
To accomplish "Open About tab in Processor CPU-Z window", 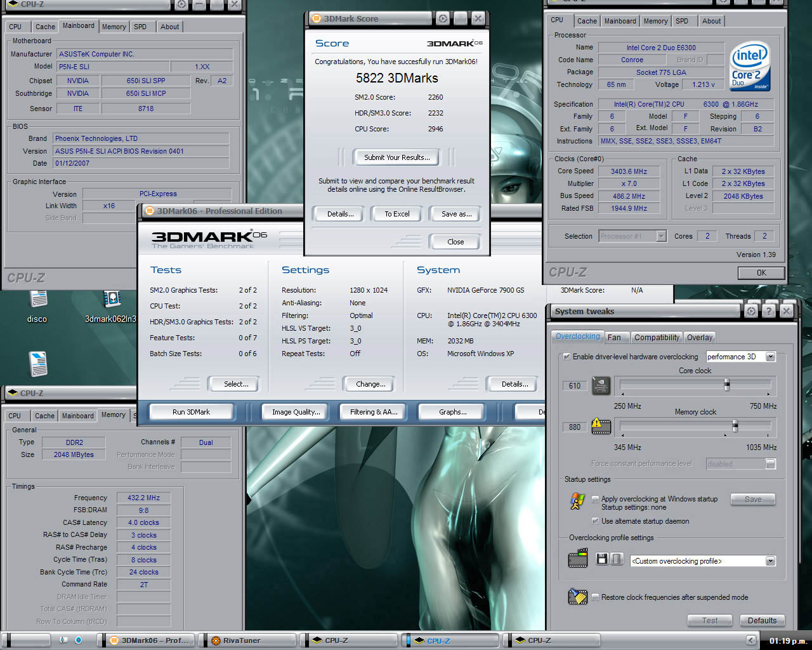I will 711,21.
